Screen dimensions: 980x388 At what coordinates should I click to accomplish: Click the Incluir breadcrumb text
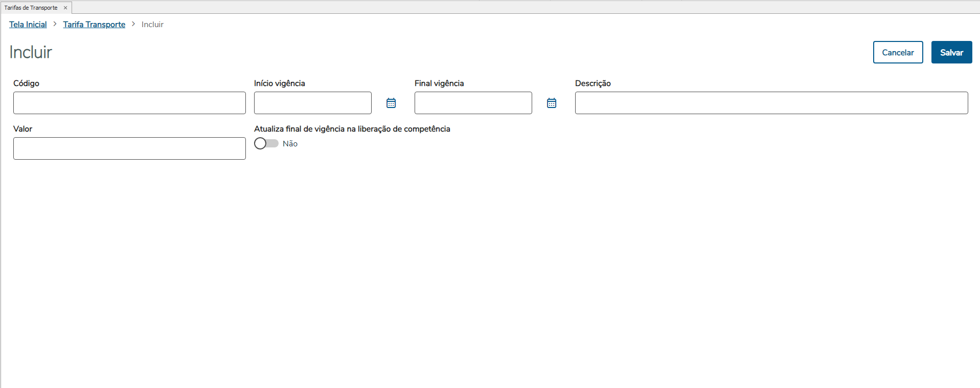click(x=152, y=25)
